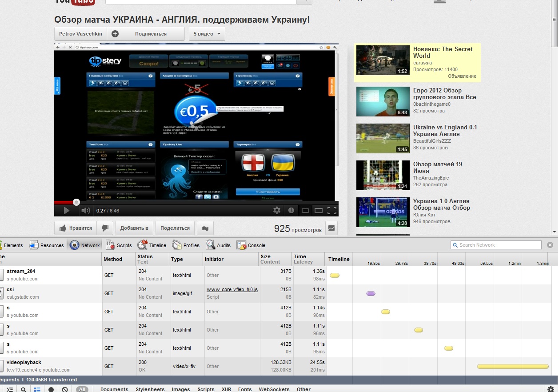Open Petrov Vasechkin channel
559x392 pixels.
[80, 34]
